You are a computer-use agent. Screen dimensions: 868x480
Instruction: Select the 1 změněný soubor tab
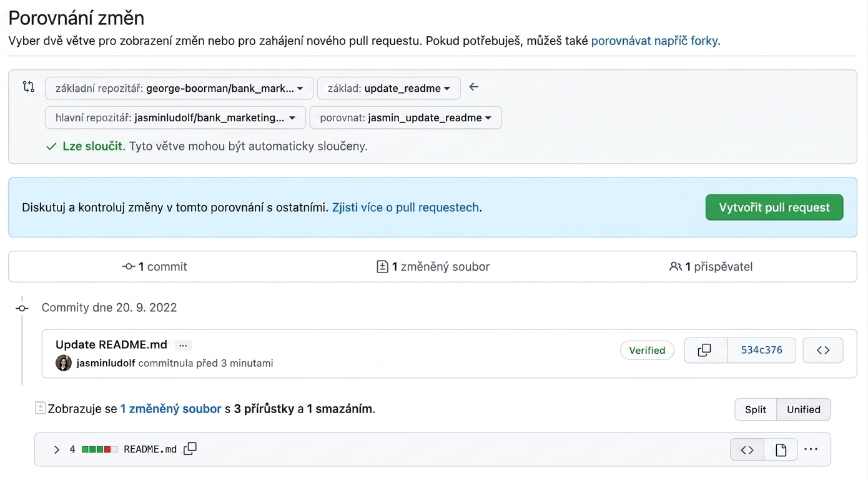(x=433, y=267)
